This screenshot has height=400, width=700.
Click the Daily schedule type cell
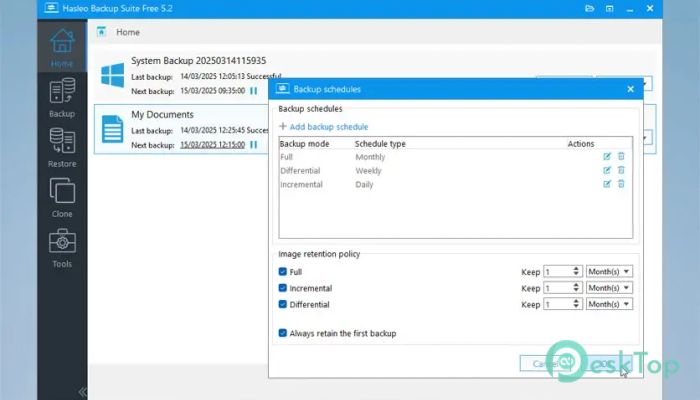(364, 184)
